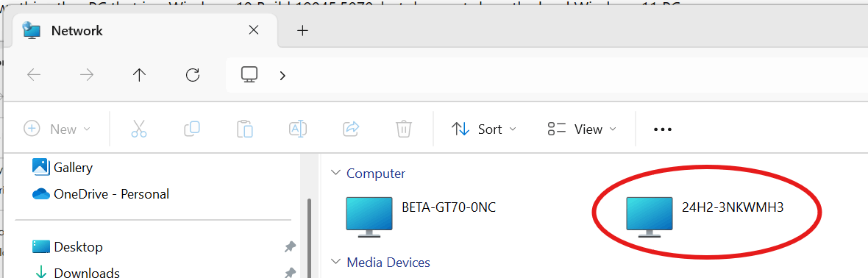This screenshot has width=868, height=278.
Task: Close the Network tab
Action: (254, 30)
